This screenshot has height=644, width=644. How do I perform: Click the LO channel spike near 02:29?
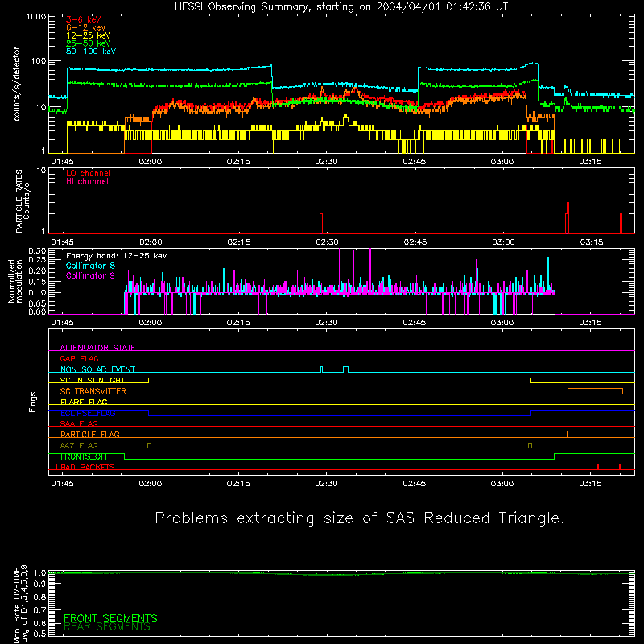(x=321, y=224)
